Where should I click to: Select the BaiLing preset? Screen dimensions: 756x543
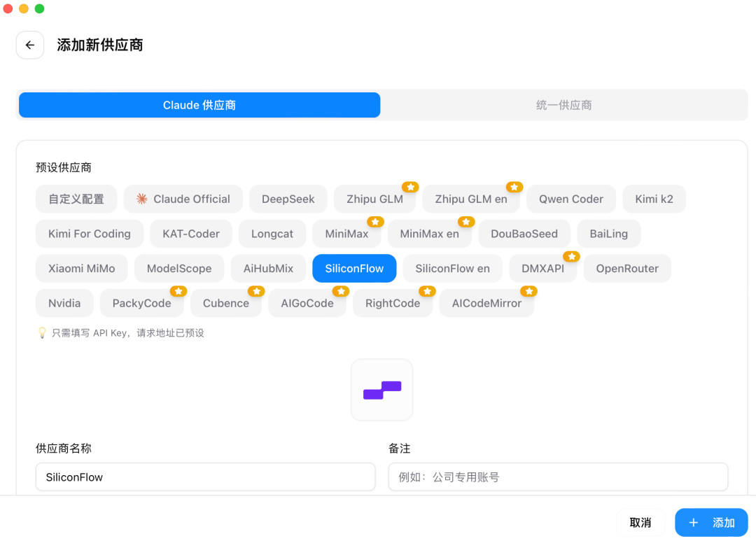tap(608, 234)
